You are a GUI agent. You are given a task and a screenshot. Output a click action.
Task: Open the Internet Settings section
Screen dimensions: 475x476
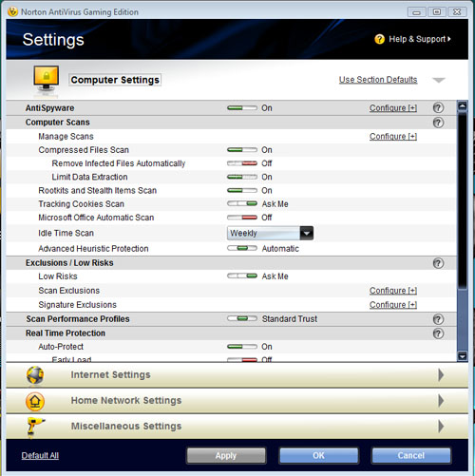click(x=237, y=375)
